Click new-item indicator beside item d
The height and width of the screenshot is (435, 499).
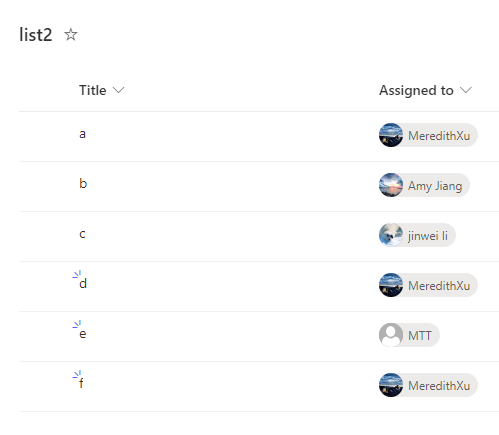[x=77, y=274]
